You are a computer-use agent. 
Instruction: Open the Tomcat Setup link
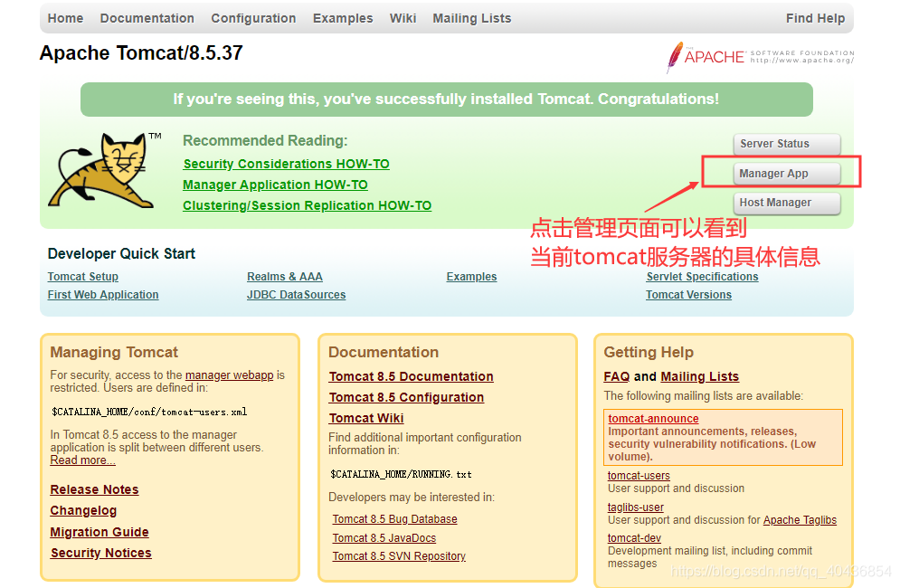pos(82,277)
